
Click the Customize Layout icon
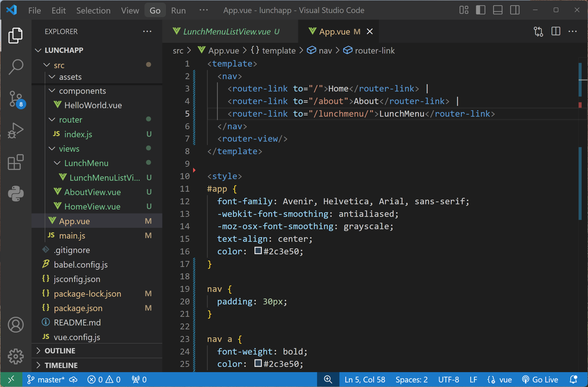(464, 10)
